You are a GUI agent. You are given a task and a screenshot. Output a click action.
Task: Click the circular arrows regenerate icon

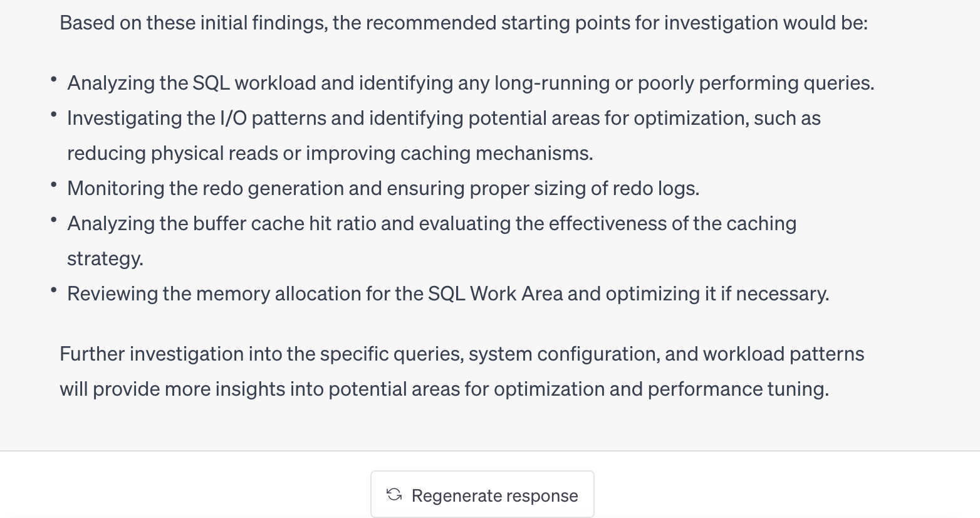(x=394, y=494)
